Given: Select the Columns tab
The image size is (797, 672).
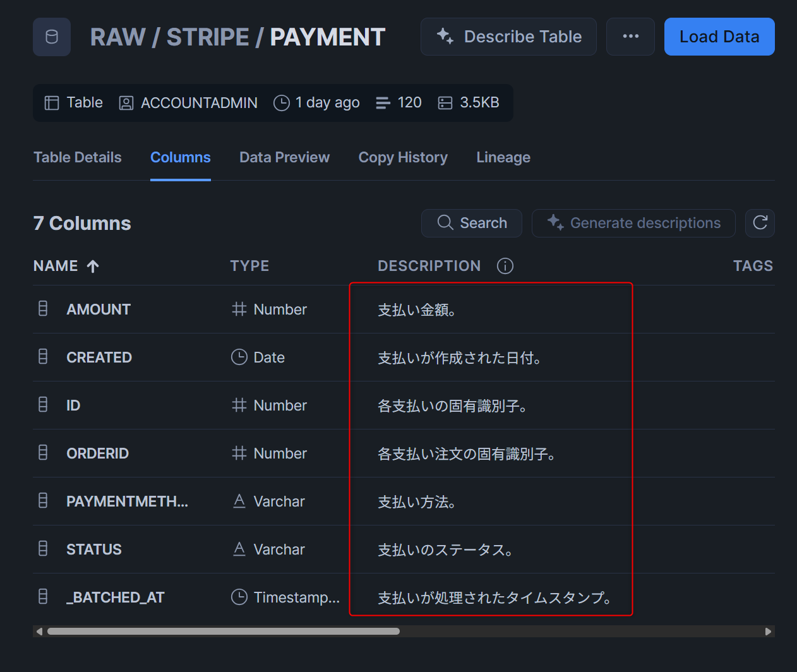Looking at the screenshot, I should point(181,157).
